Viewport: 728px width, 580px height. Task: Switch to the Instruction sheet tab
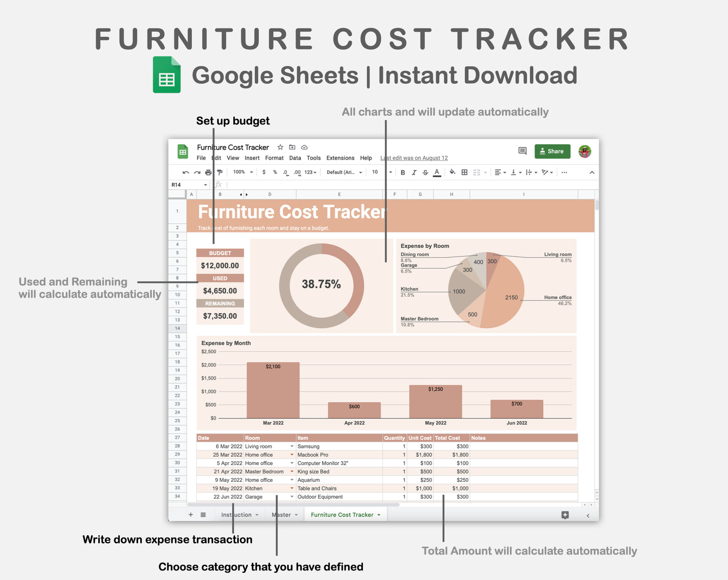[x=236, y=515]
